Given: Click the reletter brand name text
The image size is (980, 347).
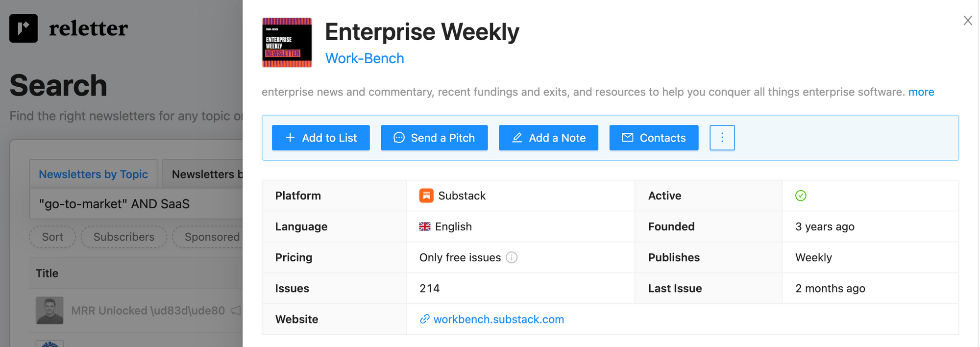Looking at the screenshot, I should click(88, 28).
